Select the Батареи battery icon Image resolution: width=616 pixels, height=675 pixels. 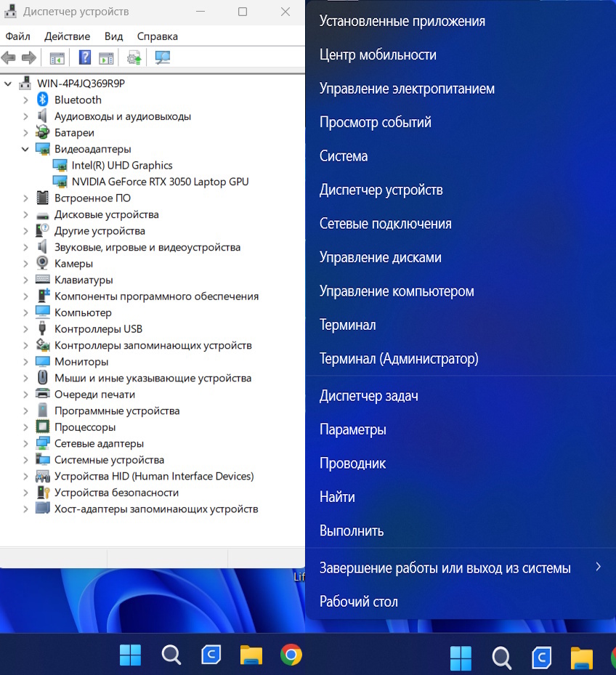tap(42, 132)
